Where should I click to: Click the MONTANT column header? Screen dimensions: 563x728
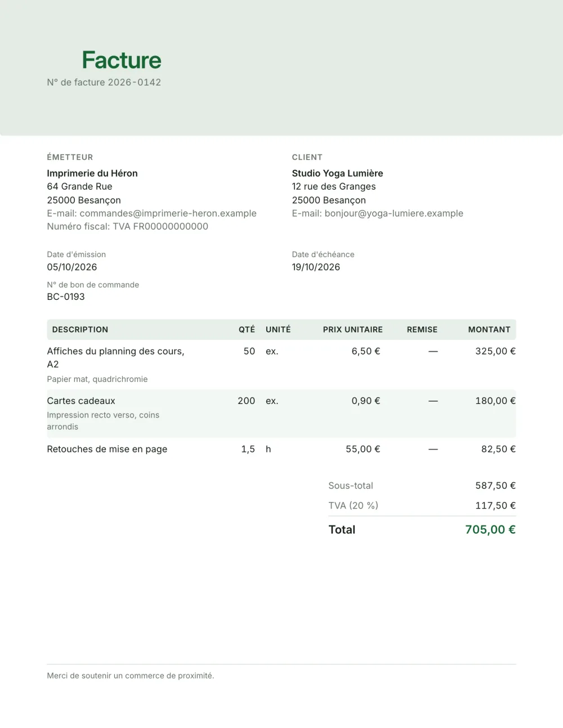[x=489, y=330]
